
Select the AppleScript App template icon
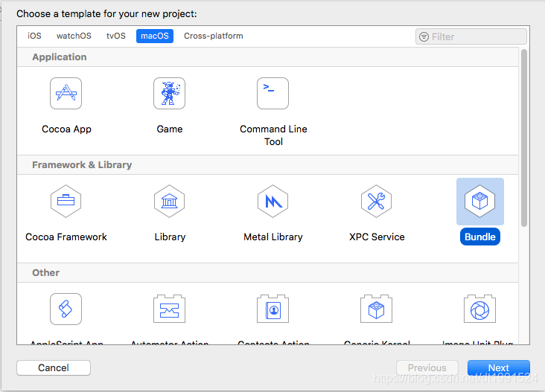point(66,309)
